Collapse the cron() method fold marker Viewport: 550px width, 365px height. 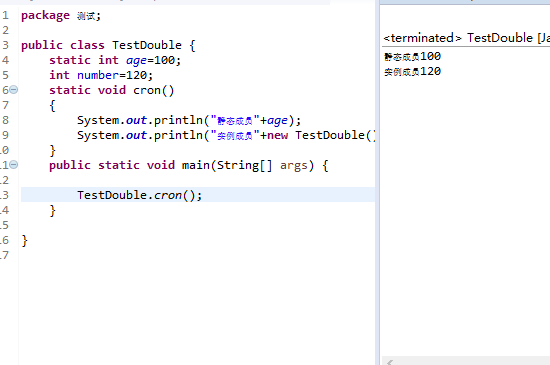[x=13, y=90]
